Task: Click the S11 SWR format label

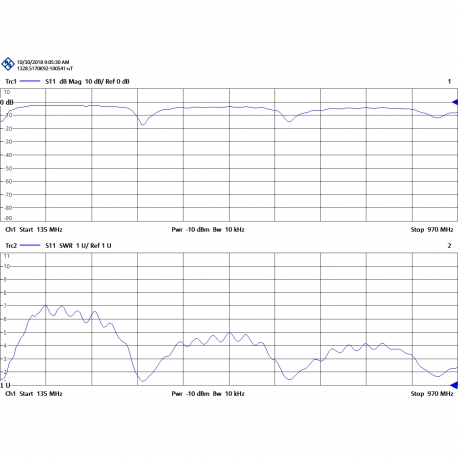Action: [x=59, y=245]
